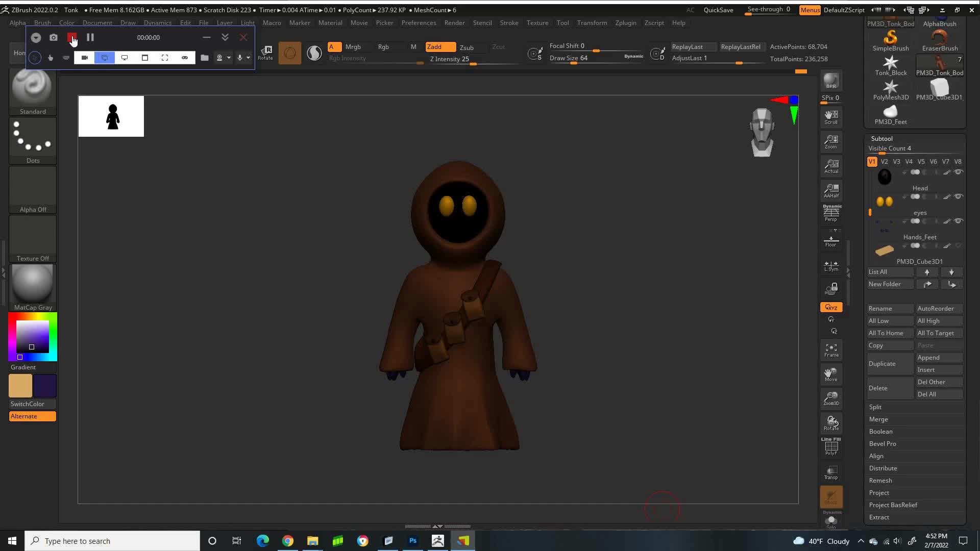Hide the Head subtool with its eye icon
Screen dimensions: 980x551
(x=959, y=172)
